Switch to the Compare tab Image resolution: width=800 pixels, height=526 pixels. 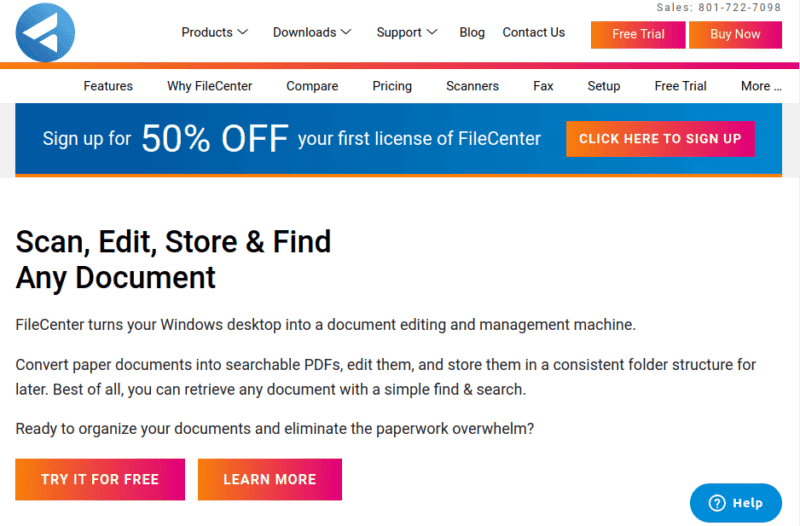click(x=311, y=86)
